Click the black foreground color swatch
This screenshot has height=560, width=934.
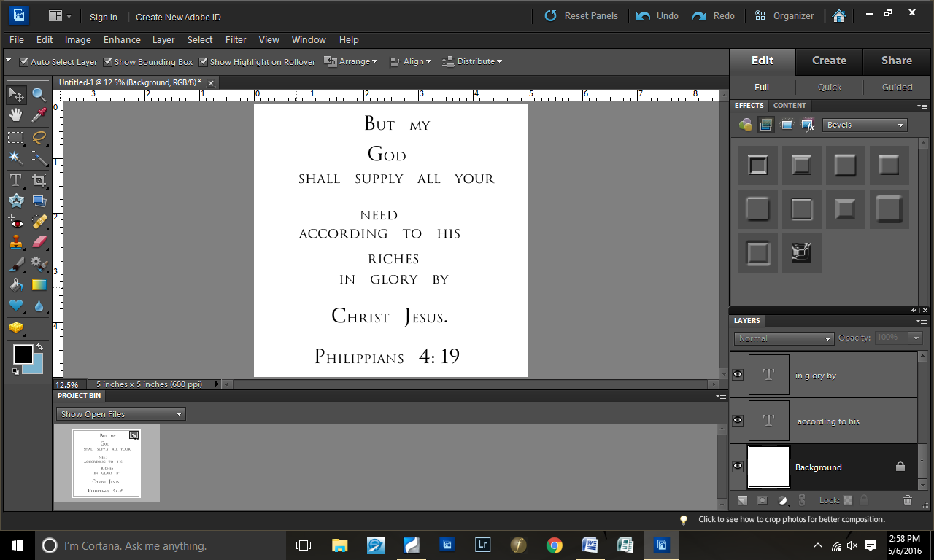22,354
